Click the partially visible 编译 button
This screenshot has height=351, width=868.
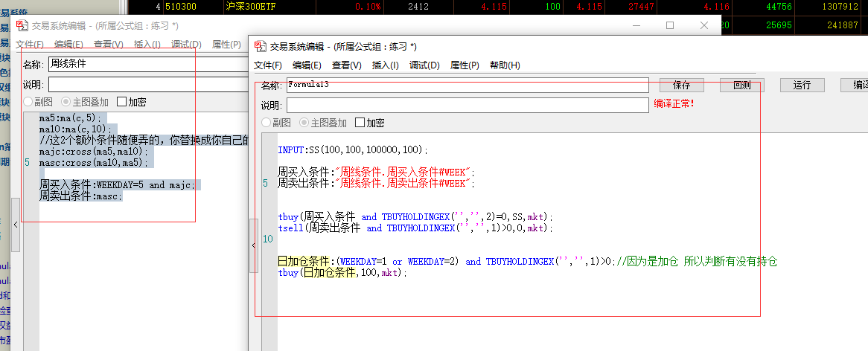tap(854, 85)
